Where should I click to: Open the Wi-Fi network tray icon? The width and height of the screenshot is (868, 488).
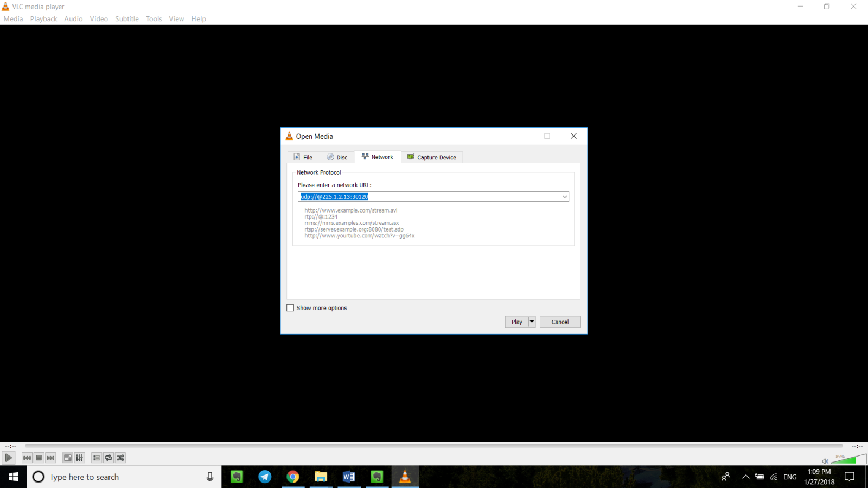pos(774,477)
